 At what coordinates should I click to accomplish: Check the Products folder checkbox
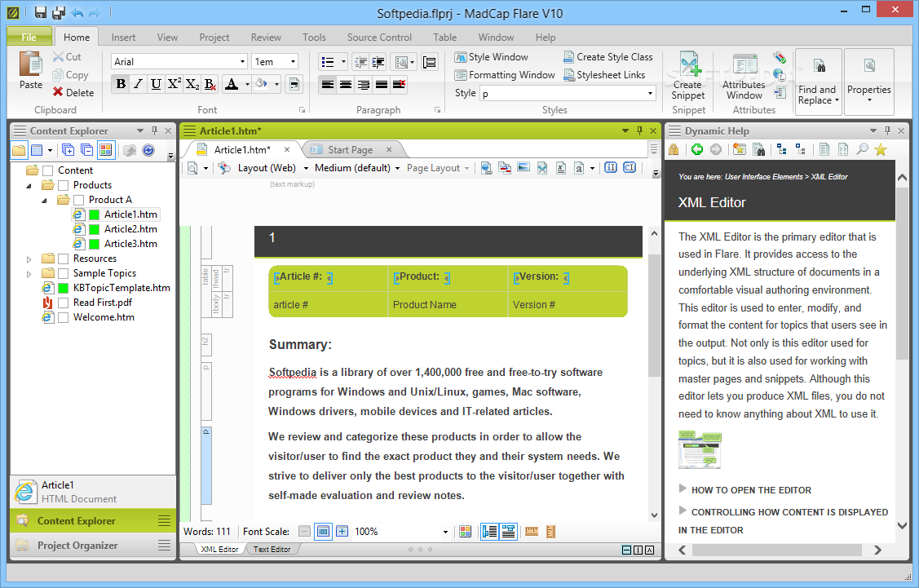(x=64, y=185)
